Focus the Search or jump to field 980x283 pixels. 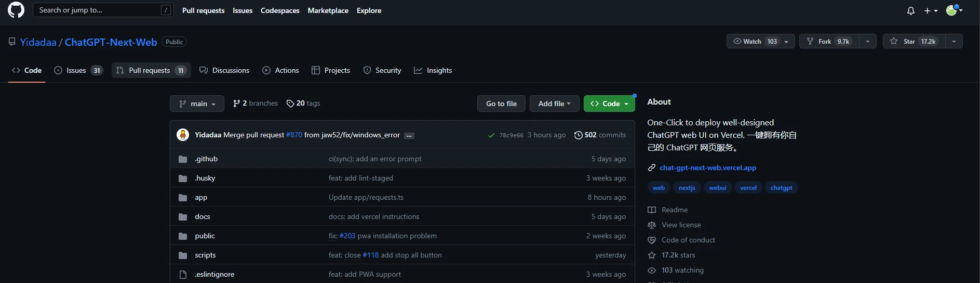point(103,10)
